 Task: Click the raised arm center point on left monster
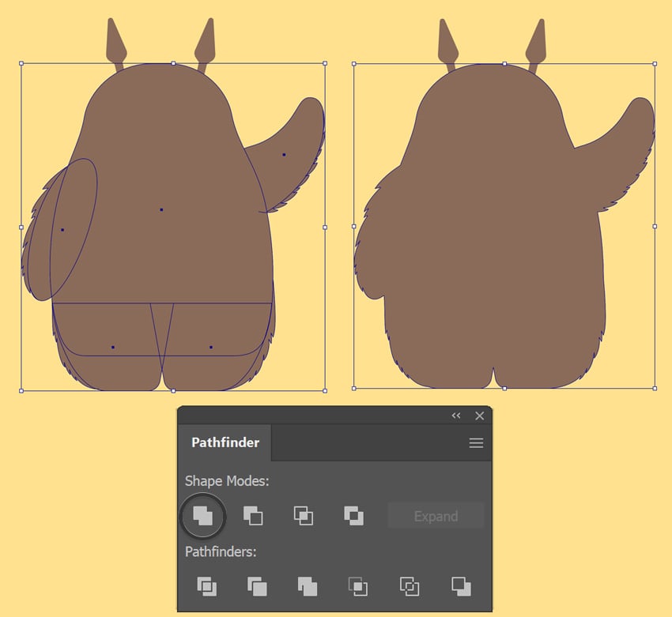point(284,155)
